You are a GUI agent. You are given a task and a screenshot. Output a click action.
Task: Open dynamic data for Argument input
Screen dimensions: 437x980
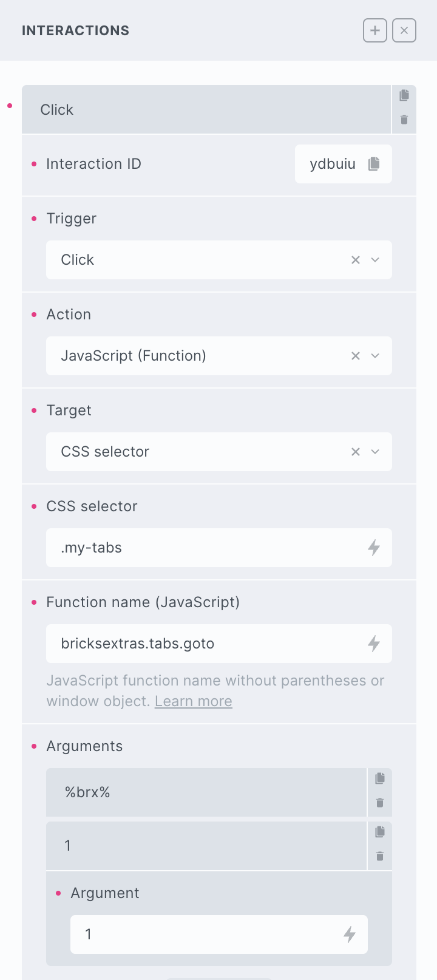click(x=350, y=934)
